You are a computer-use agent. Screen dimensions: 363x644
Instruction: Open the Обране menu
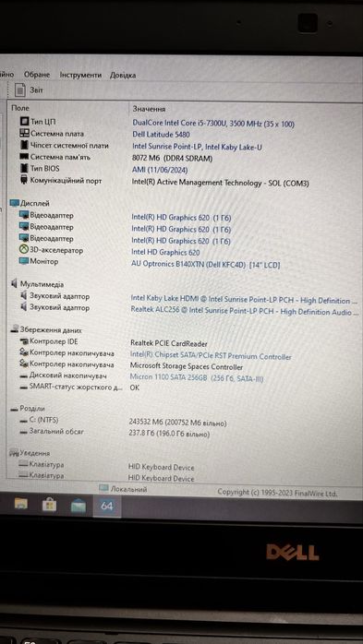click(37, 75)
